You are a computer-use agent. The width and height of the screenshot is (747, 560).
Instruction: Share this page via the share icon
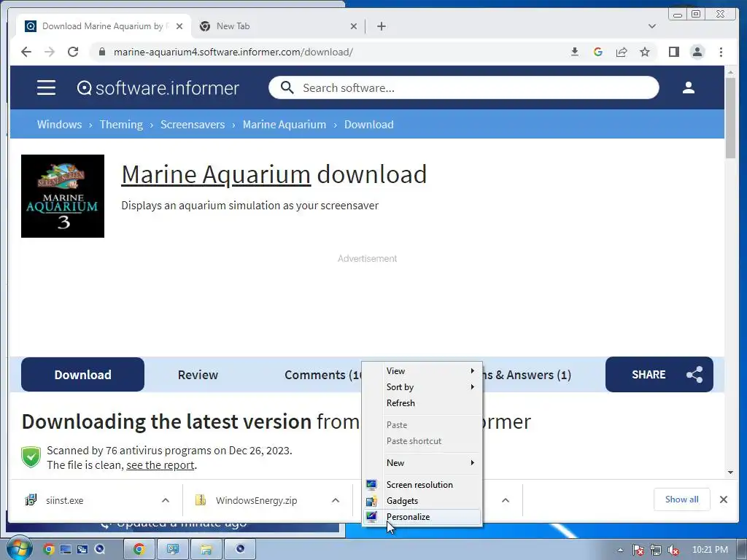(622, 52)
